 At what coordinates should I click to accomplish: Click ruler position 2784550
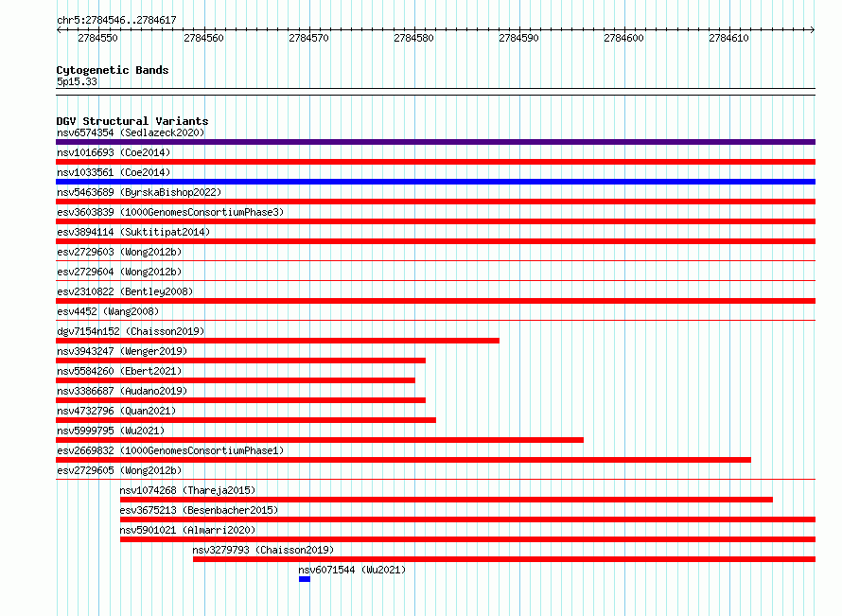[x=97, y=38]
